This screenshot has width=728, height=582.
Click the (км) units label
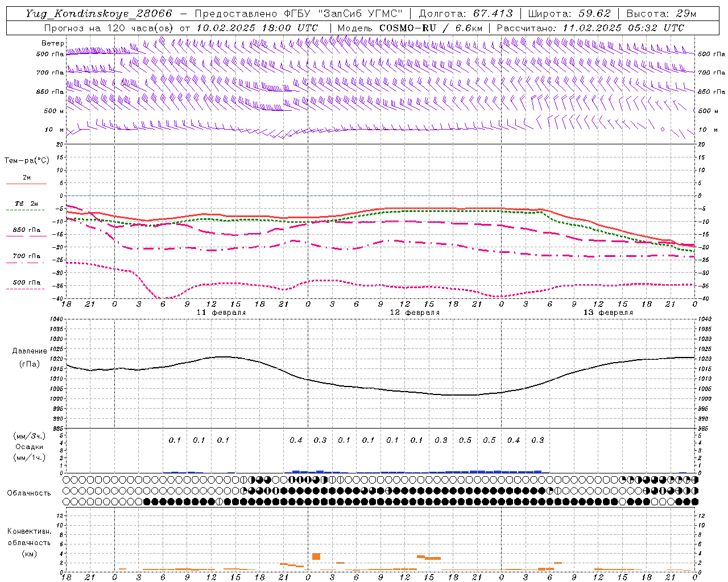[29, 554]
